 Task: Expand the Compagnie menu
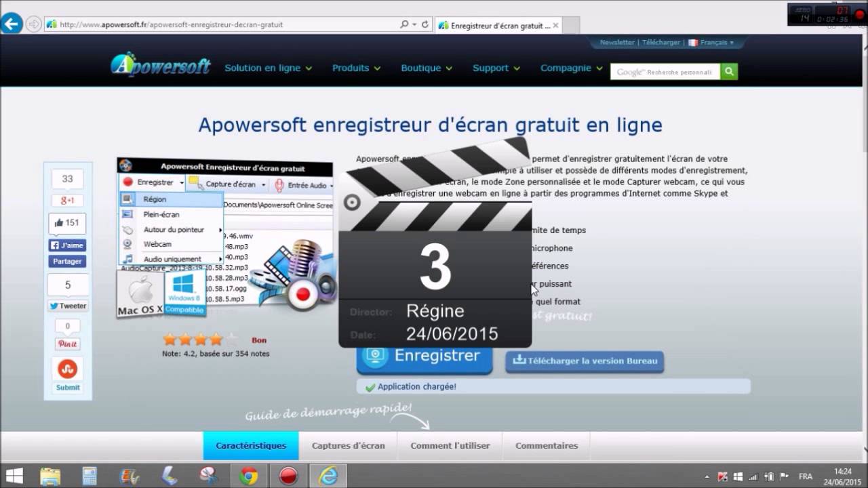point(571,68)
